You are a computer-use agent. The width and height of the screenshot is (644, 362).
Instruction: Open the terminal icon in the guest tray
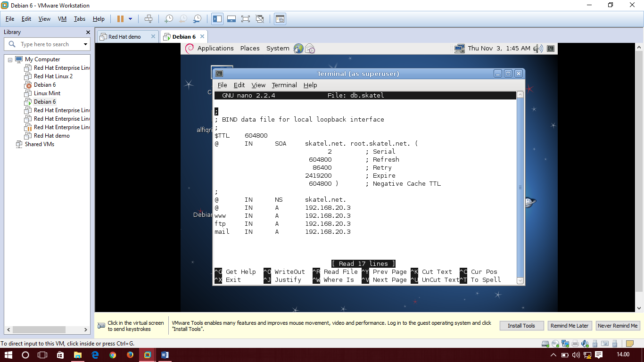551,48
